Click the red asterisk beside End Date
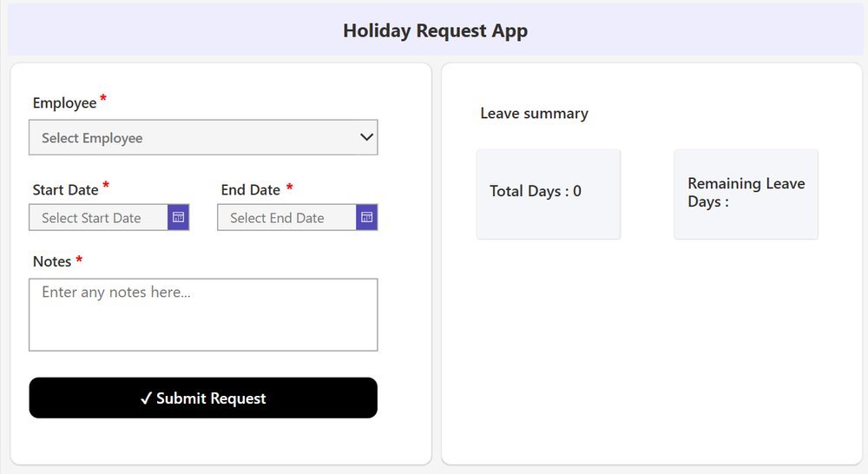Image resolution: width=868 pixels, height=474 pixels. click(290, 188)
